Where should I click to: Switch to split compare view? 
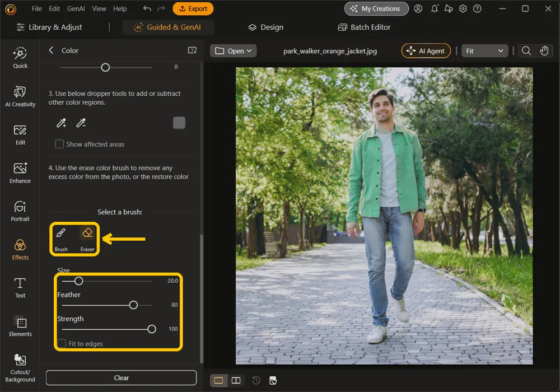point(236,381)
